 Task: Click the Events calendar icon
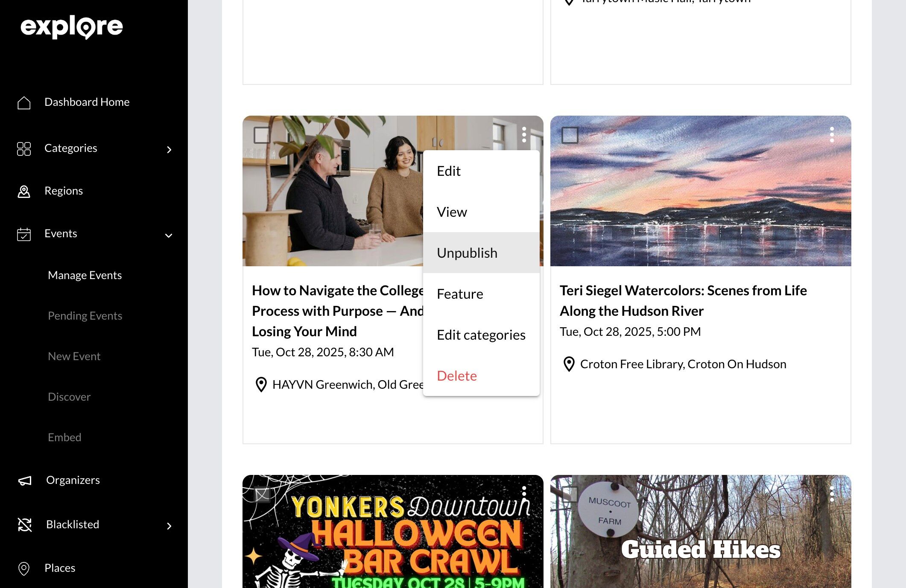pos(24,234)
